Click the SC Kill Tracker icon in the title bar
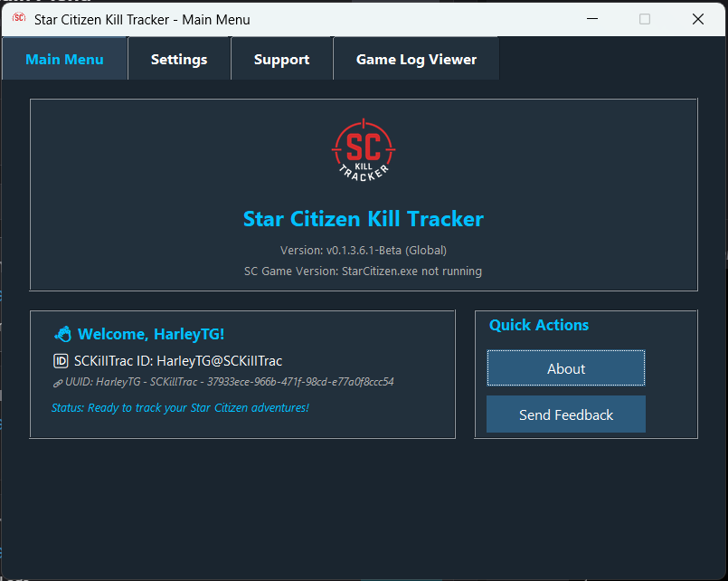Viewport: 728px width, 581px height. [x=18, y=19]
